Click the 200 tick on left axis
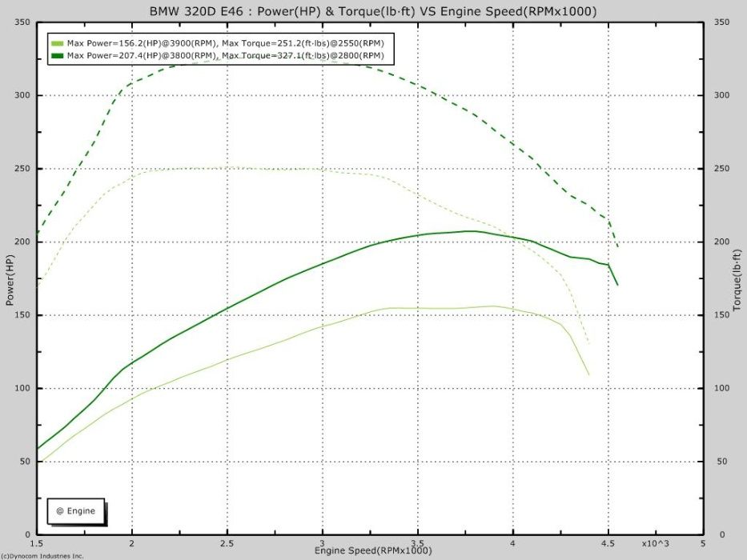The width and height of the screenshot is (747, 560). tap(22, 242)
